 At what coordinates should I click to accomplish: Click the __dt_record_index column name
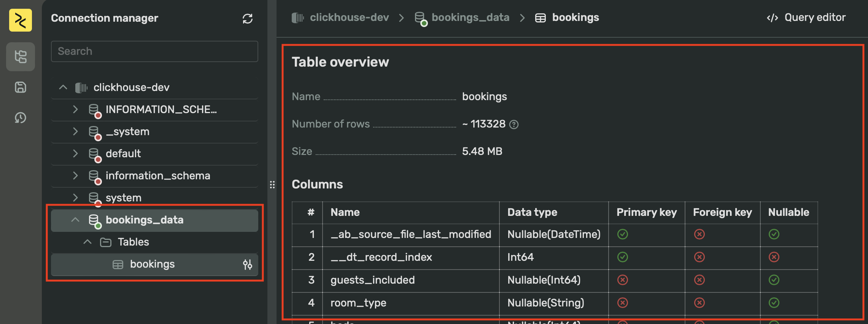point(381,257)
